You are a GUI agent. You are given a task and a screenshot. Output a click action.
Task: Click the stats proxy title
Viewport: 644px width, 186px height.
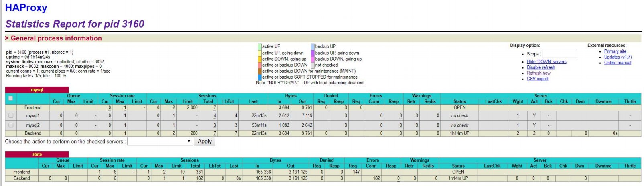(x=37, y=154)
